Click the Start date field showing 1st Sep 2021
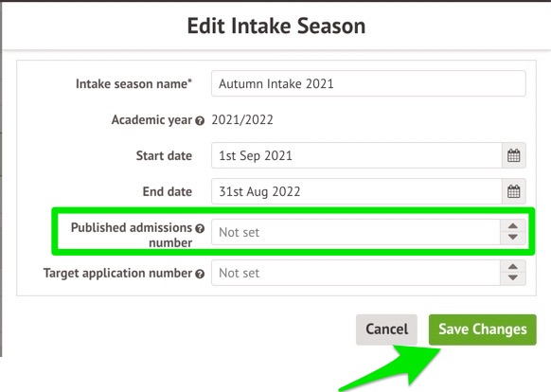Image resolution: width=551 pixels, height=392 pixels. coord(357,155)
